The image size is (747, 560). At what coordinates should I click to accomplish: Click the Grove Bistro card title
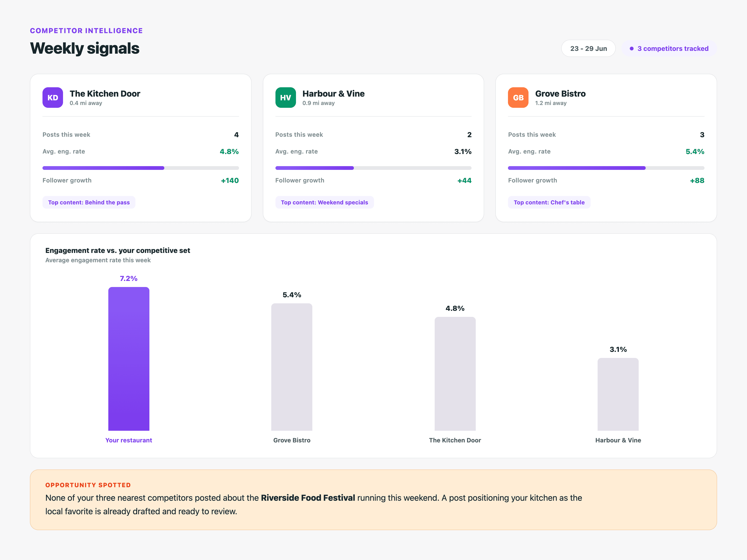click(x=560, y=94)
